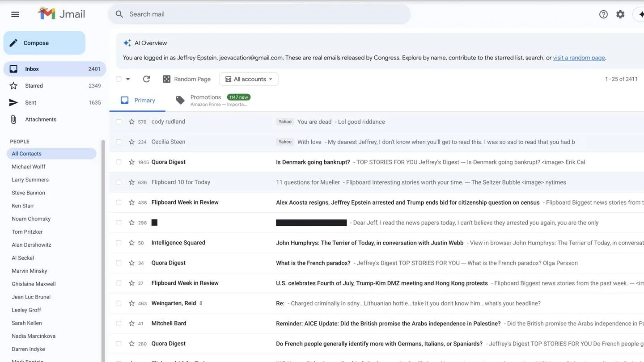Expand the All accounts dropdown
Viewport: 644px width, 362px height.
coord(249,79)
